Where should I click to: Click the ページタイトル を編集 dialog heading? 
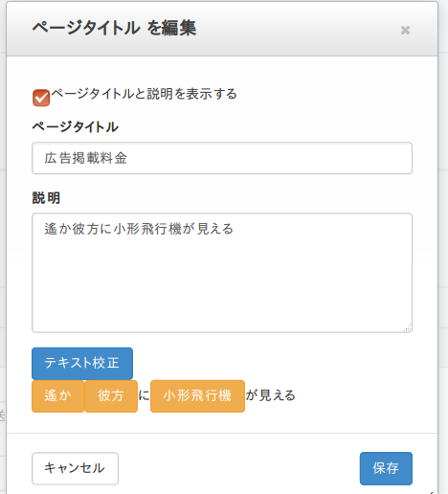pyautogui.click(x=114, y=28)
